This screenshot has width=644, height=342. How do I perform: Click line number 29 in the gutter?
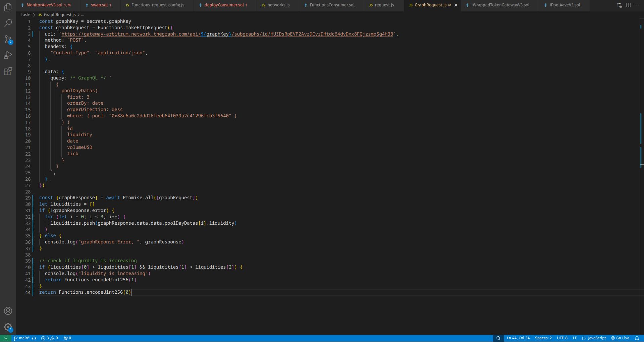click(28, 198)
